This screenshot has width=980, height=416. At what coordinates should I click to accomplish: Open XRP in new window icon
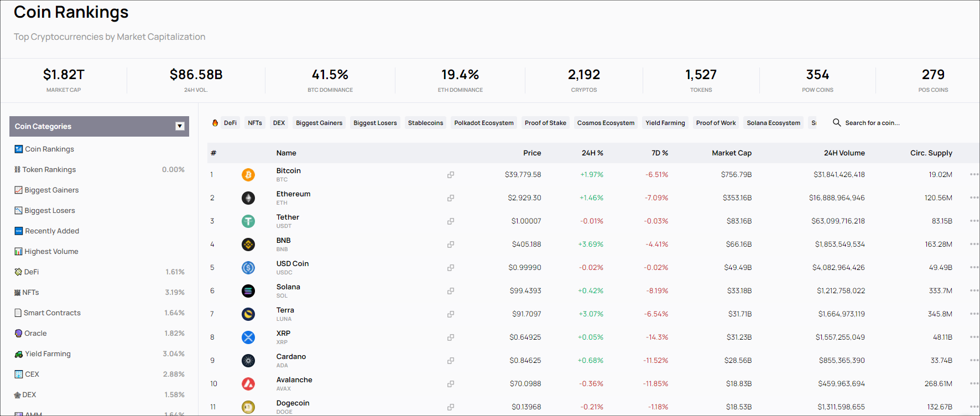click(x=451, y=337)
